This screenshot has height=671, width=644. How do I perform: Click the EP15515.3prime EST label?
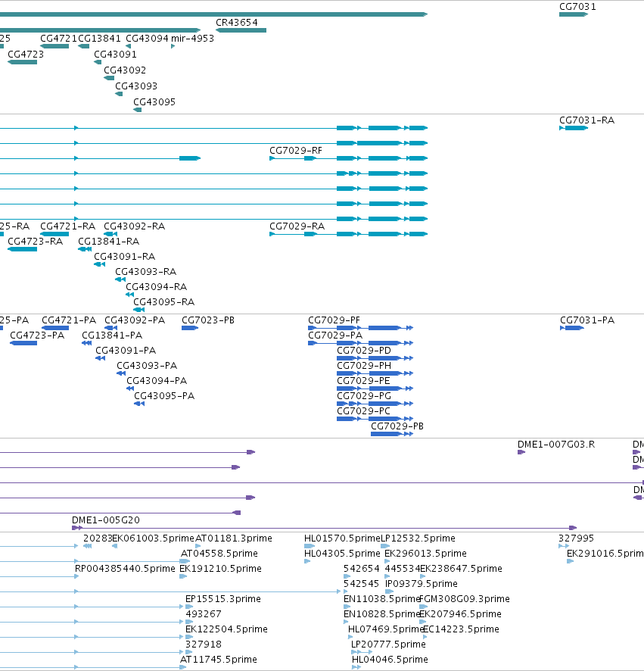223,599
